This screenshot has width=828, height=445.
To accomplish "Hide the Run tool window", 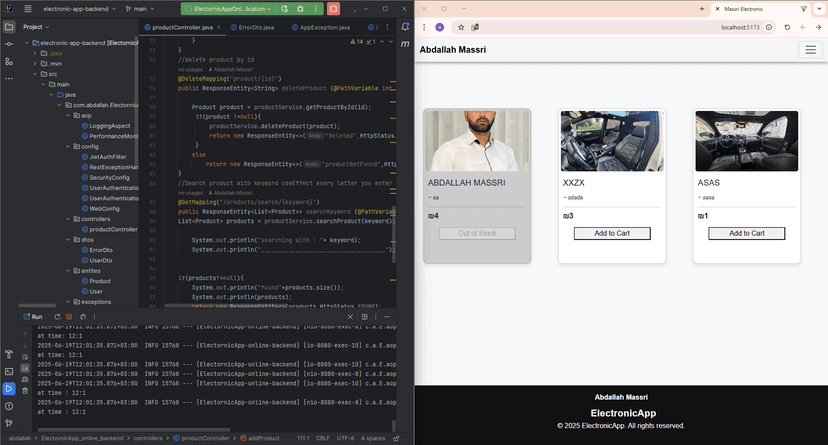I will (387, 317).
